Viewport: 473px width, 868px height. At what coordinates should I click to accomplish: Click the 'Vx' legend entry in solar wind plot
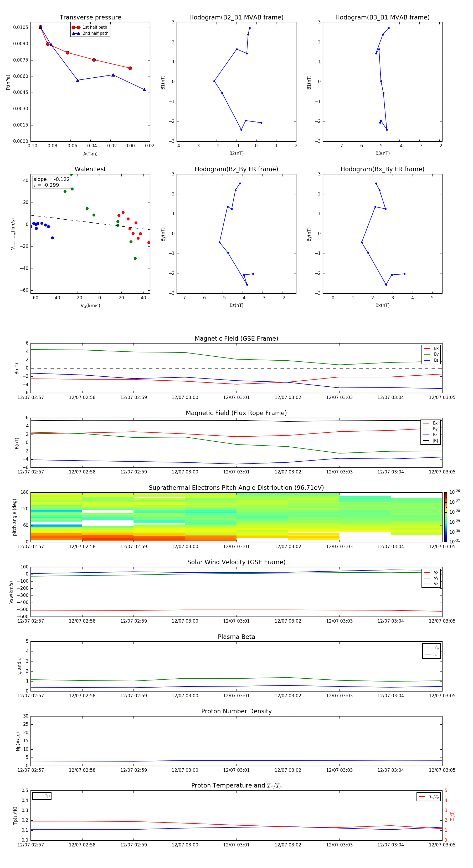click(x=431, y=572)
